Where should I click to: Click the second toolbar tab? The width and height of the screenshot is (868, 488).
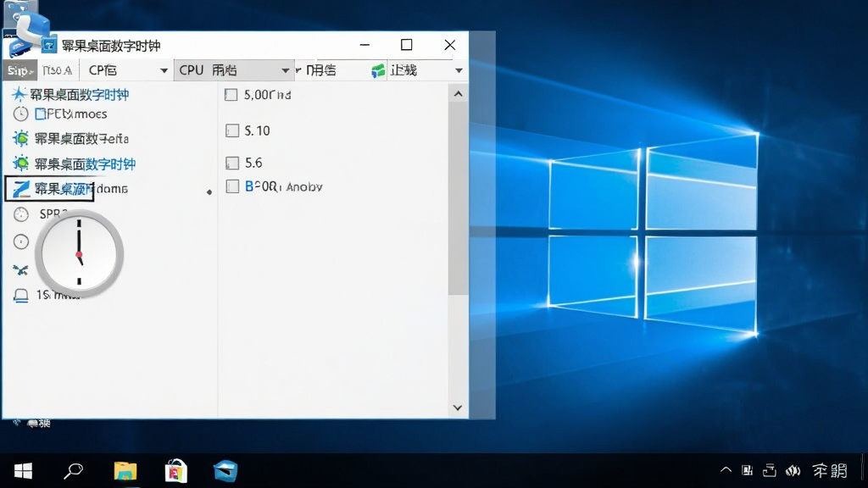[x=58, y=70]
